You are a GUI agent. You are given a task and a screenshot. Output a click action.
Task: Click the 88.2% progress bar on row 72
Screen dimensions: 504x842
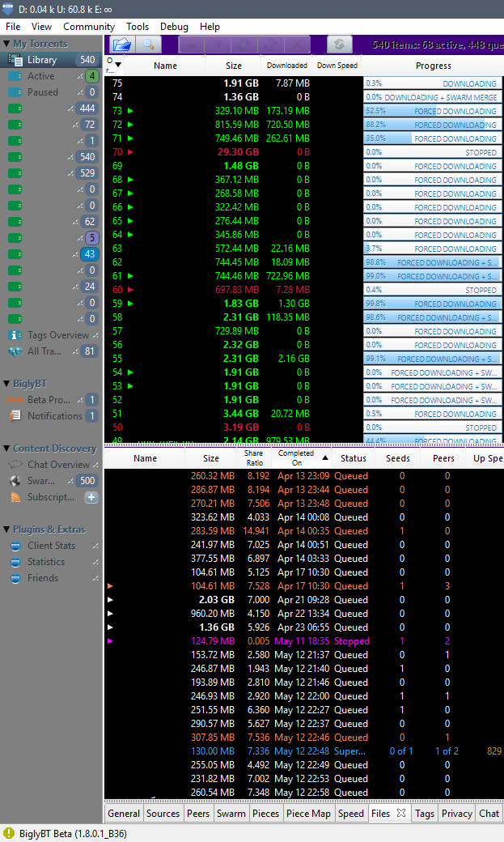click(x=433, y=125)
